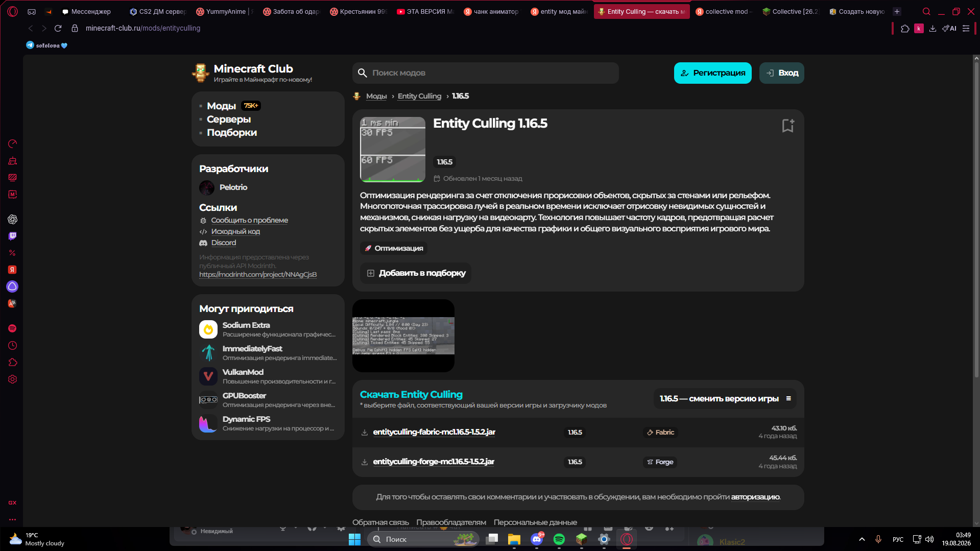Viewport: 980px width, 551px height.
Task: Open developer Pelotrio's profile
Action: [x=223, y=188]
